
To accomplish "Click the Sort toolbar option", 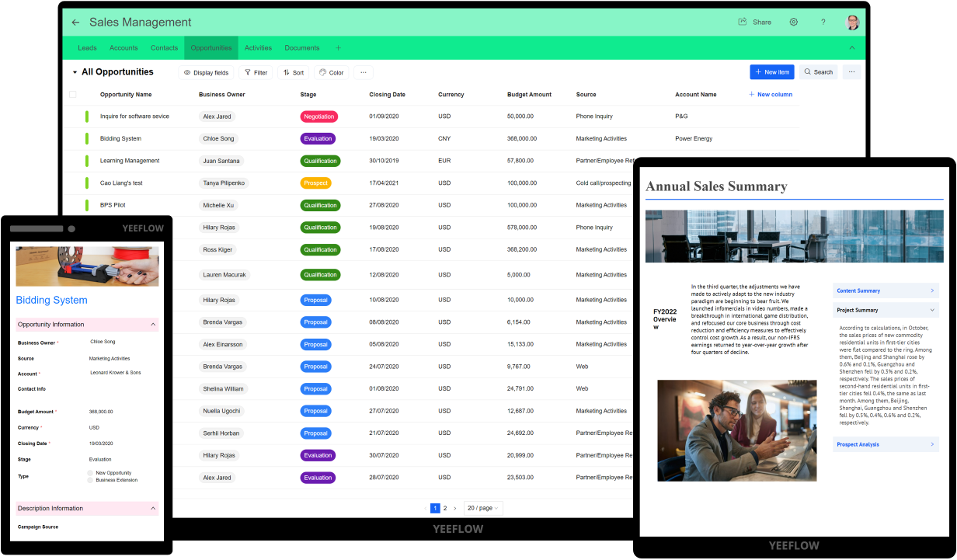I will tap(293, 72).
